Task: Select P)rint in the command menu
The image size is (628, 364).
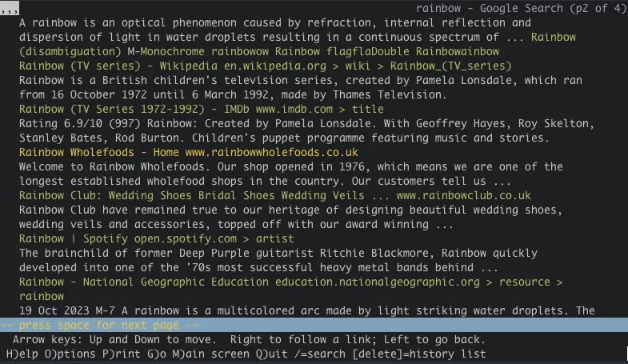Action: coord(121,354)
